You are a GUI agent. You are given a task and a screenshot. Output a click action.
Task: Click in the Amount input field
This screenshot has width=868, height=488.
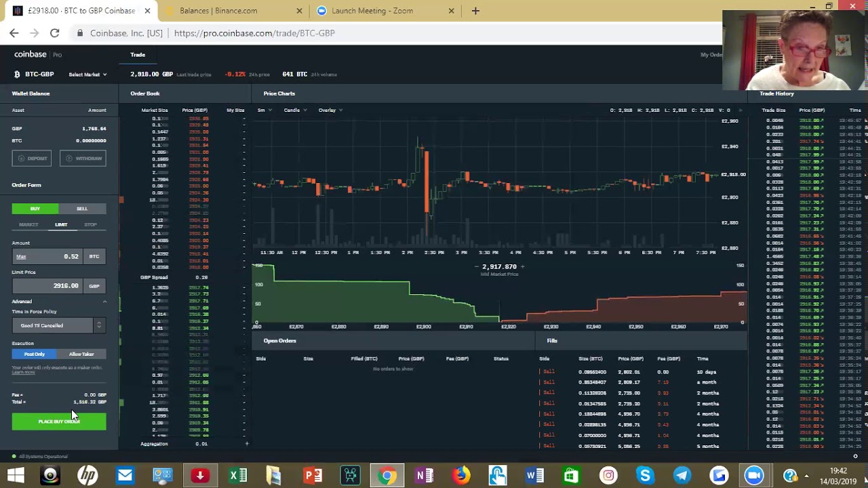tap(47, 257)
